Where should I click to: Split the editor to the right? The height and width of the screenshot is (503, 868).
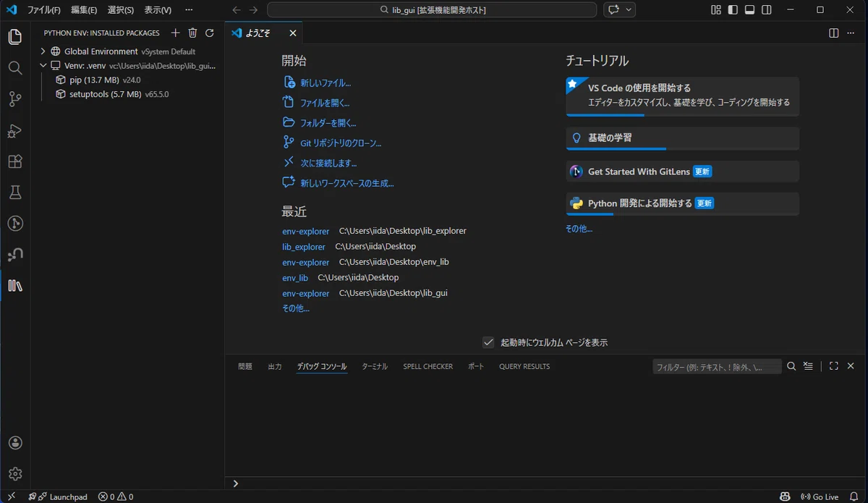(x=834, y=33)
